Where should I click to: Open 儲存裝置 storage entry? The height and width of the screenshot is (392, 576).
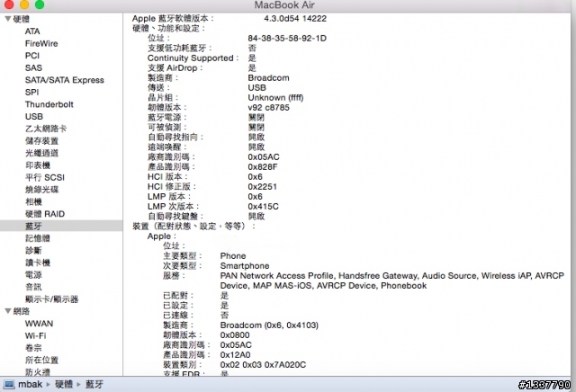(x=41, y=141)
